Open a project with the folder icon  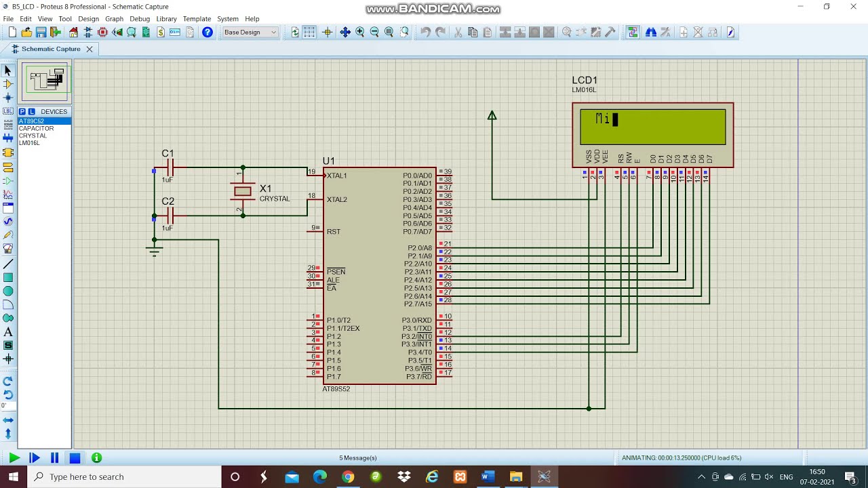click(x=26, y=32)
